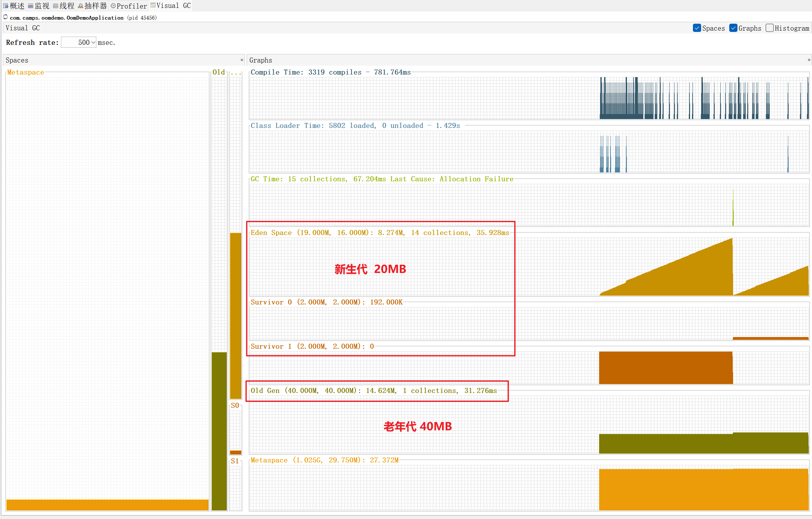
Task: Uncheck the Graphs checkbox
Action: tap(733, 28)
